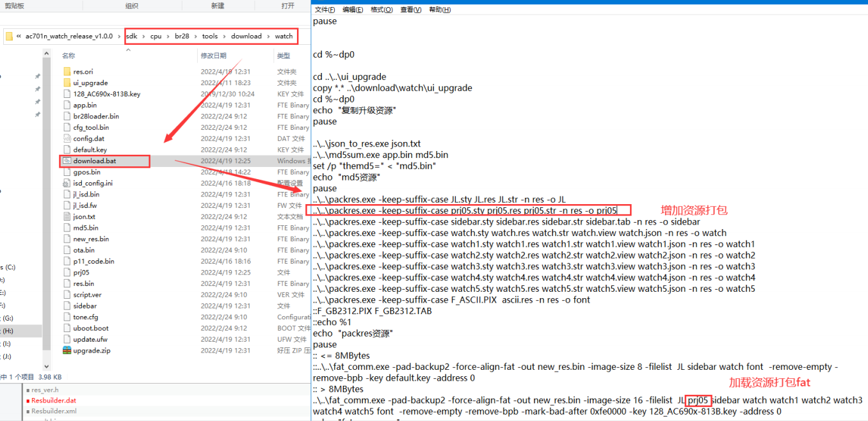Click the app.bin file icon

click(68, 105)
